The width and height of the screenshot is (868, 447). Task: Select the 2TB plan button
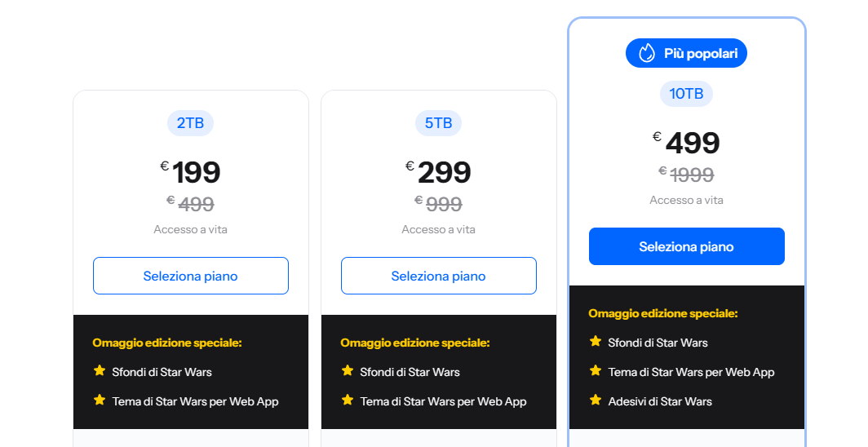pyautogui.click(x=191, y=276)
